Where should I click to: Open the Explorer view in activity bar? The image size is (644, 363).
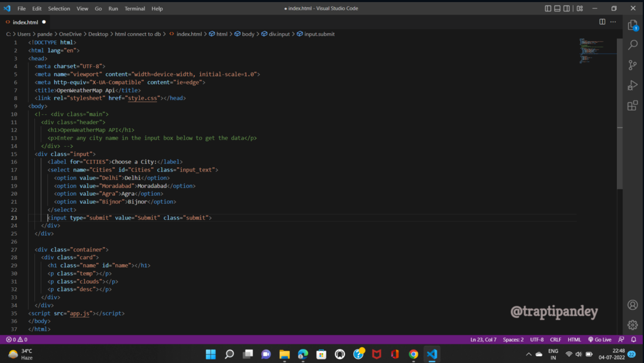pyautogui.click(x=632, y=25)
